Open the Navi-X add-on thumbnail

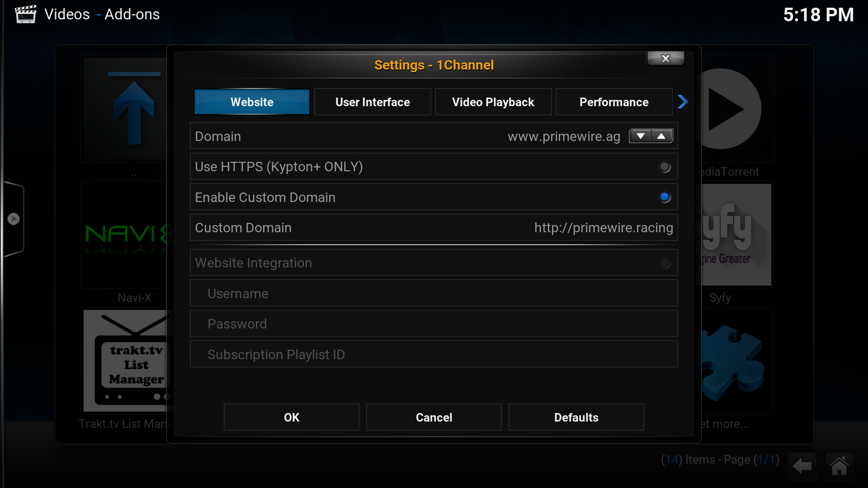pyautogui.click(x=124, y=234)
